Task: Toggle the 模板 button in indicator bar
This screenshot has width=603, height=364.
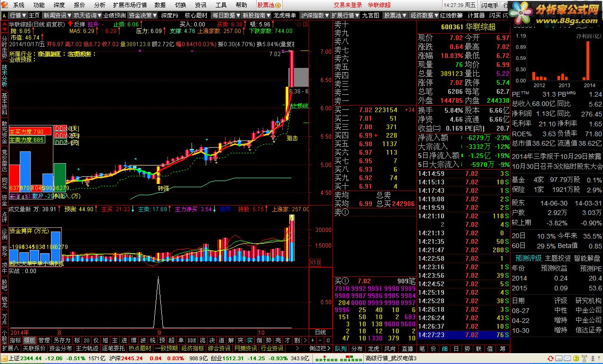Action: point(30,340)
